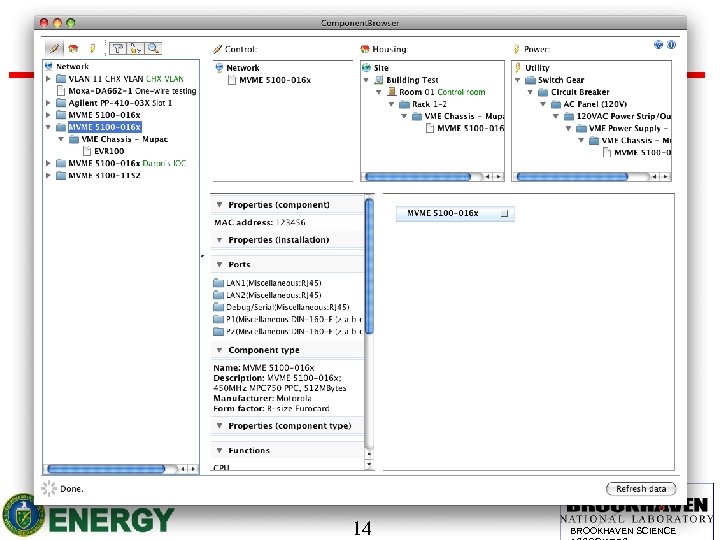The height and width of the screenshot is (540, 720).
Task: Click the magnifier search toolbar icon
Action: 153,48
